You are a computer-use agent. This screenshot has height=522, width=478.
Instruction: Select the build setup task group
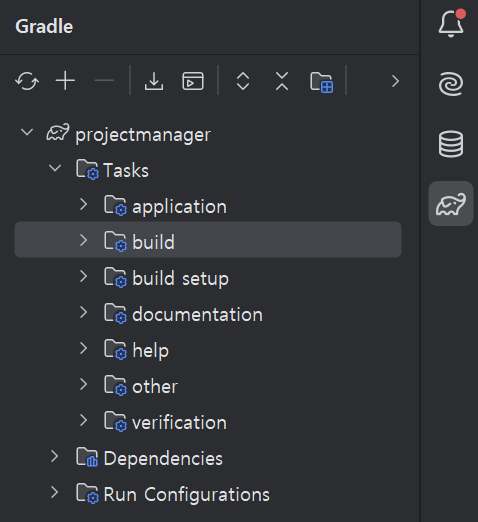point(180,278)
